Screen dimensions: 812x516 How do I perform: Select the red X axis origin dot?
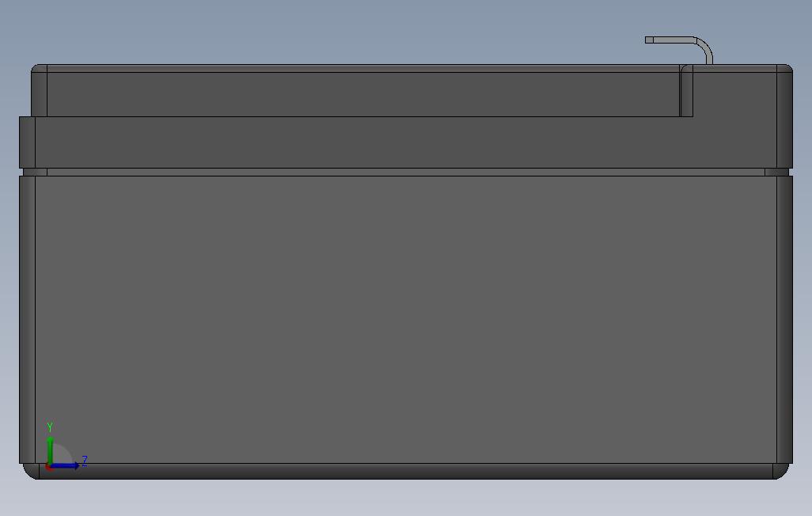click(x=47, y=467)
